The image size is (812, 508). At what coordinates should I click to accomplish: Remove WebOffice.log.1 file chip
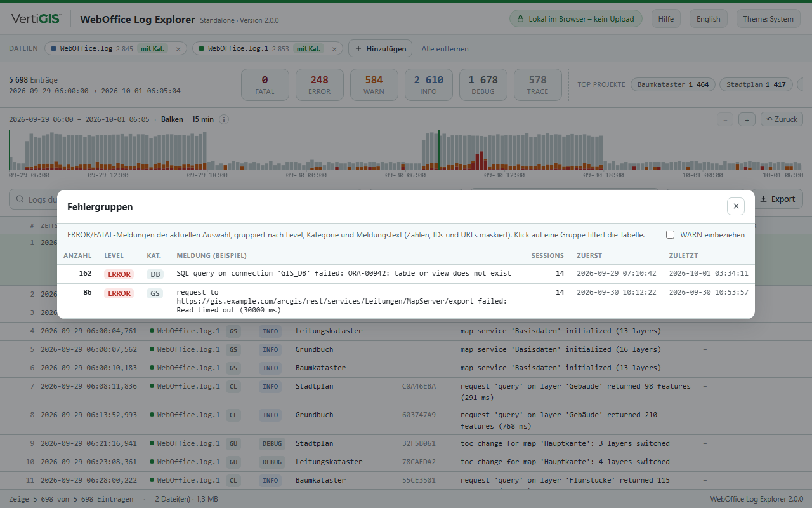click(334, 49)
